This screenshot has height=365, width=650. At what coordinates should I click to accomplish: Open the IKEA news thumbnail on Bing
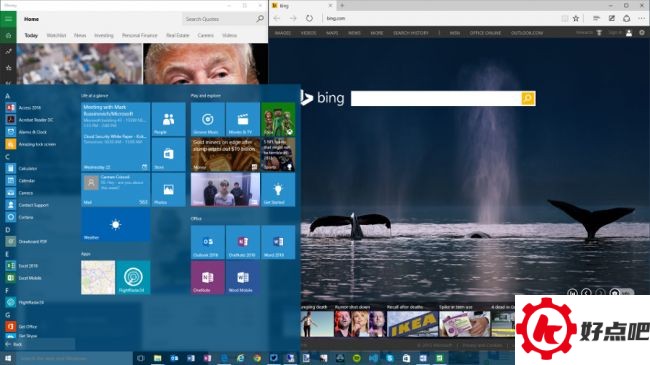point(412,324)
